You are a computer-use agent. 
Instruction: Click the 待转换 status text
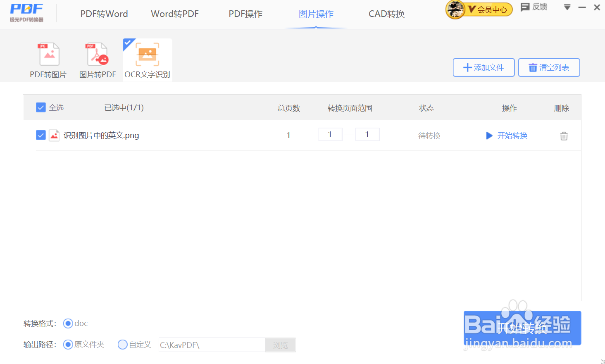[429, 136]
